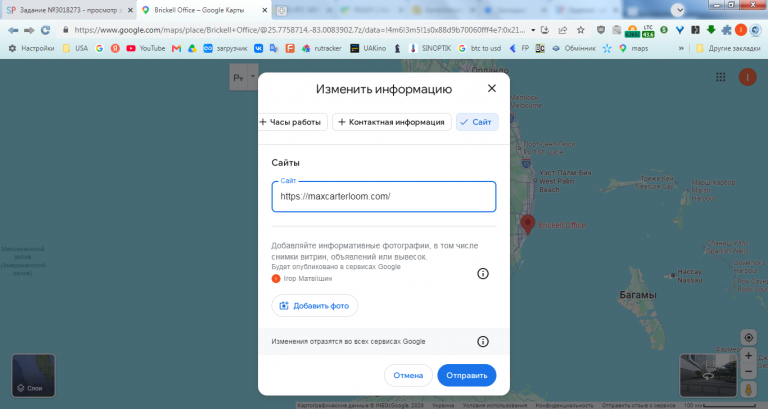The image size is (768, 409).
Task: Open the Google apps grid icon
Action: tap(720, 77)
